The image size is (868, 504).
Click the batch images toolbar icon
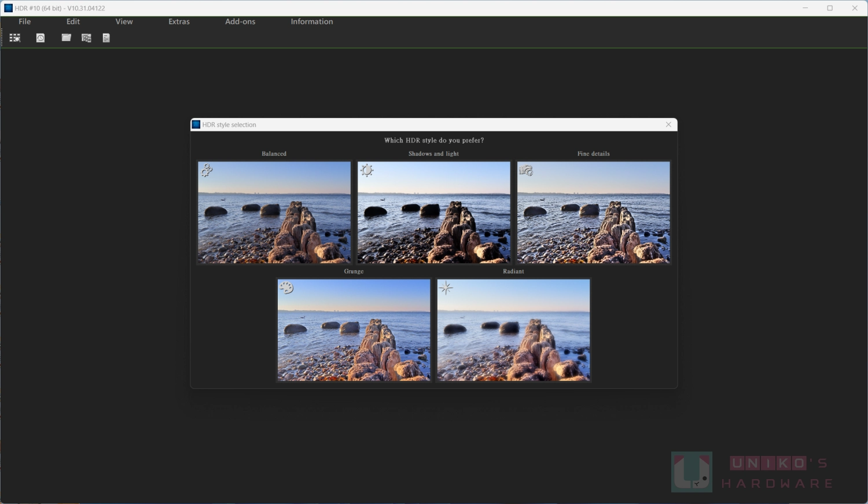pos(86,38)
